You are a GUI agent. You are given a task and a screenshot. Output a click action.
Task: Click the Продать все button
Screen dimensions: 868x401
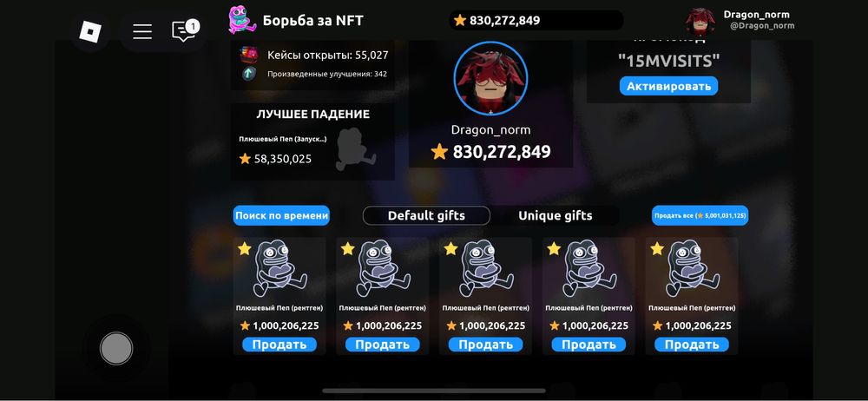[x=700, y=215]
